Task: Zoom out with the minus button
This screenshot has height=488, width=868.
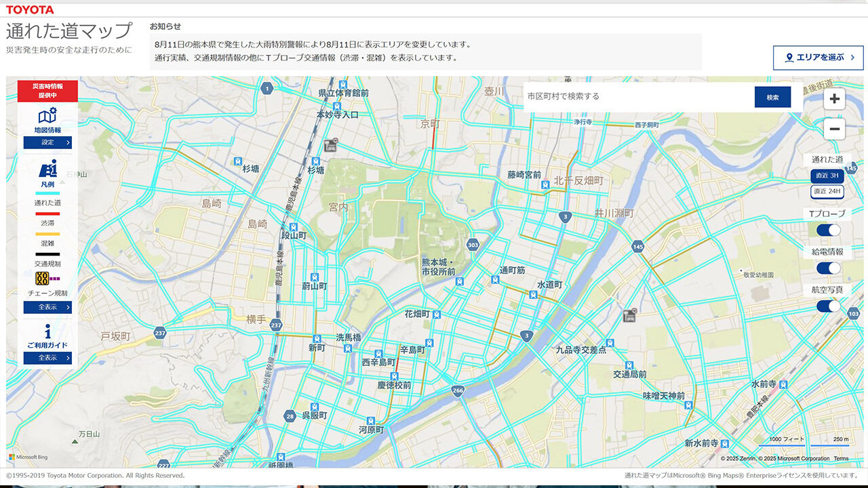Action: pos(834,129)
